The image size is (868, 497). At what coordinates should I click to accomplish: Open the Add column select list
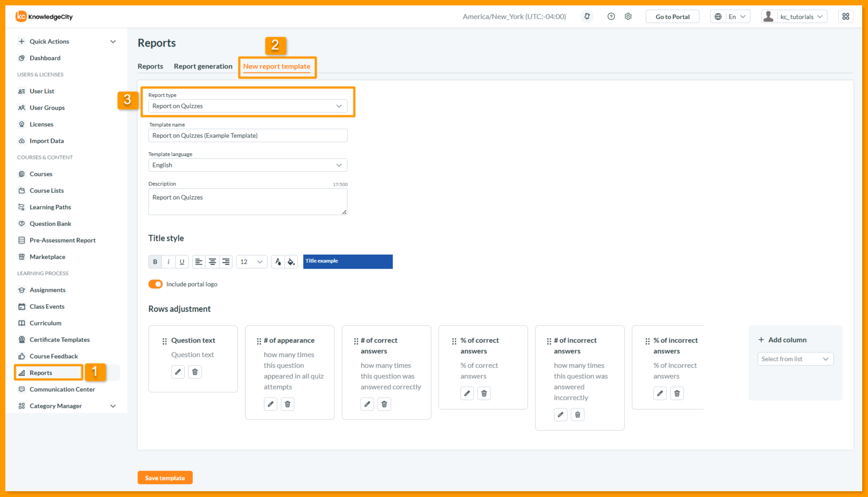(x=795, y=359)
